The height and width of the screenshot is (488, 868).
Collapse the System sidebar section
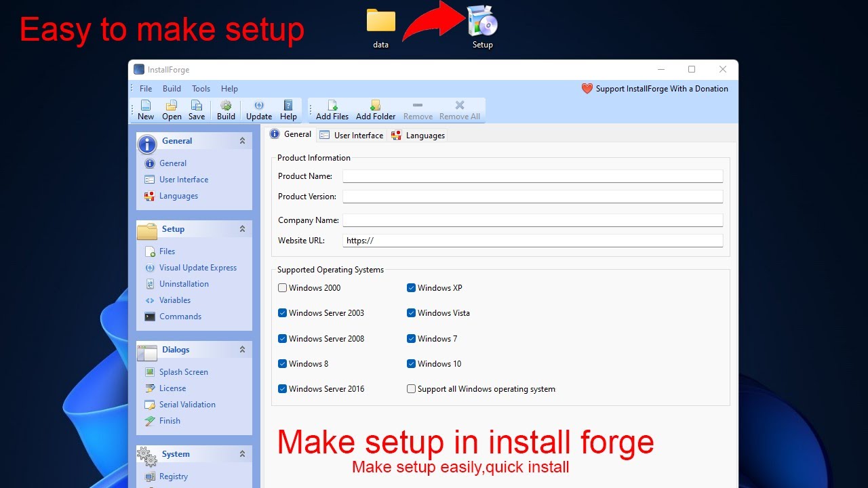pyautogui.click(x=242, y=454)
